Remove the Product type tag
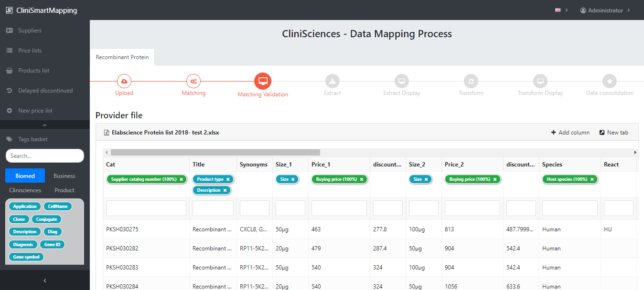 coord(228,179)
